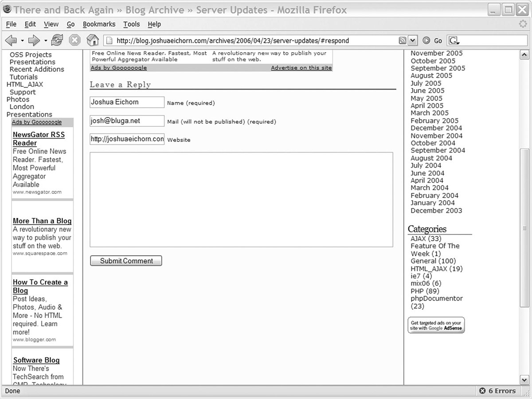Open the Photos sidebar link
532x399 pixels.
(x=18, y=99)
